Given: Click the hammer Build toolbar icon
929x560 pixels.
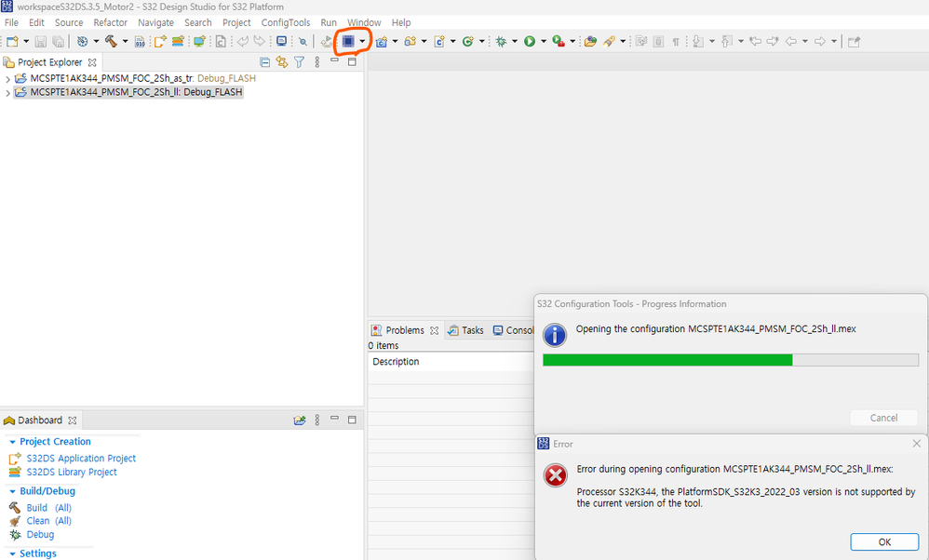Looking at the screenshot, I should (x=111, y=42).
